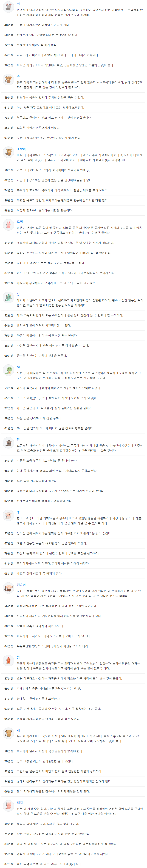
Task: Click the Tiger zodiac icon
Action: coord(8,152)
